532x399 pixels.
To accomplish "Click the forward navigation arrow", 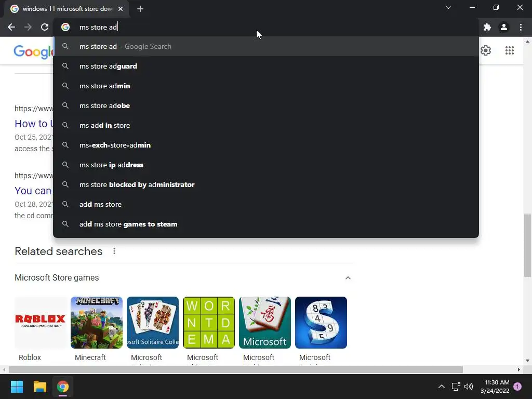I will 28,27.
